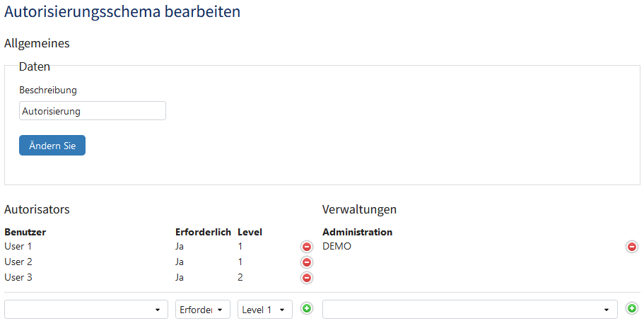This screenshot has width=644, height=328.
Task: Remove User 3 with the red minus icon
Action: [306, 278]
